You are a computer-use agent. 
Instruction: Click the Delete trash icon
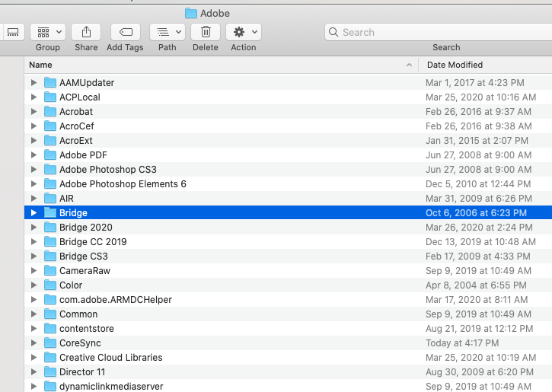pyautogui.click(x=206, y=32)
